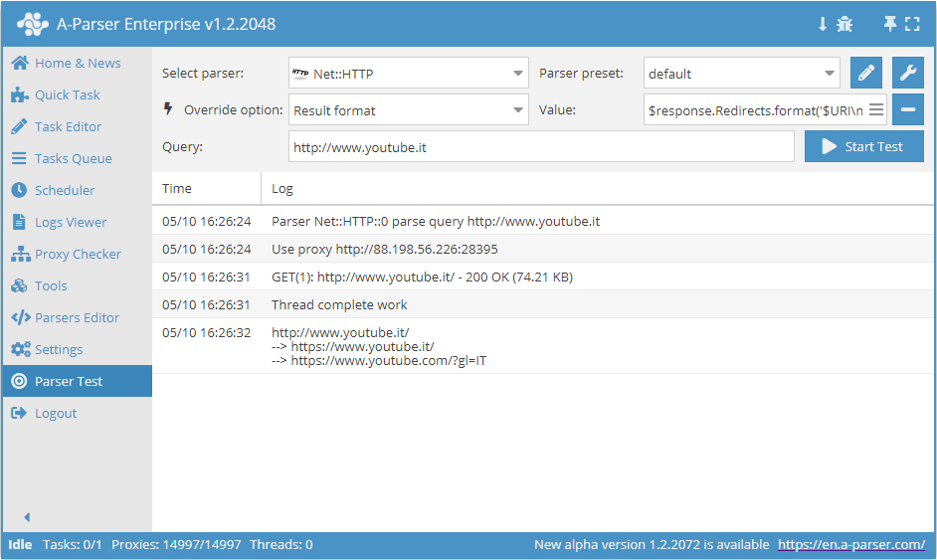Viewport: 937px width, 560px height.
Task: Collapse the sidebar using left arrow
Action: click(27, 517)
